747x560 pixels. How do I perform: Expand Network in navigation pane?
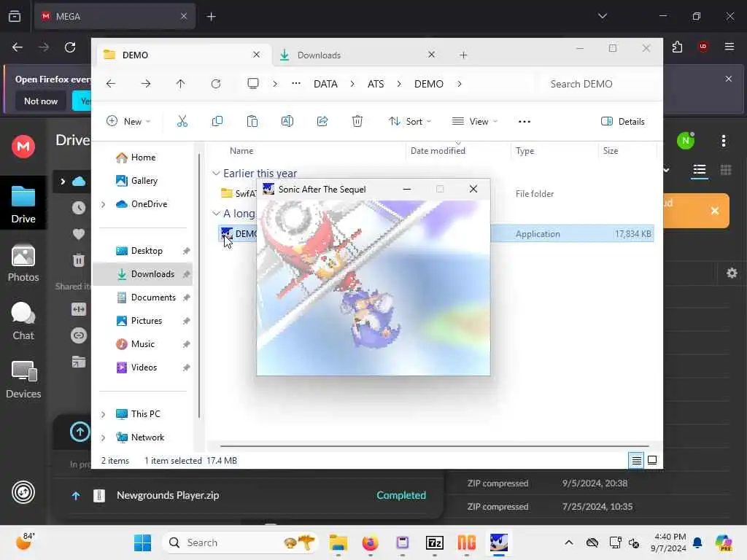click(x=104, y=437)
